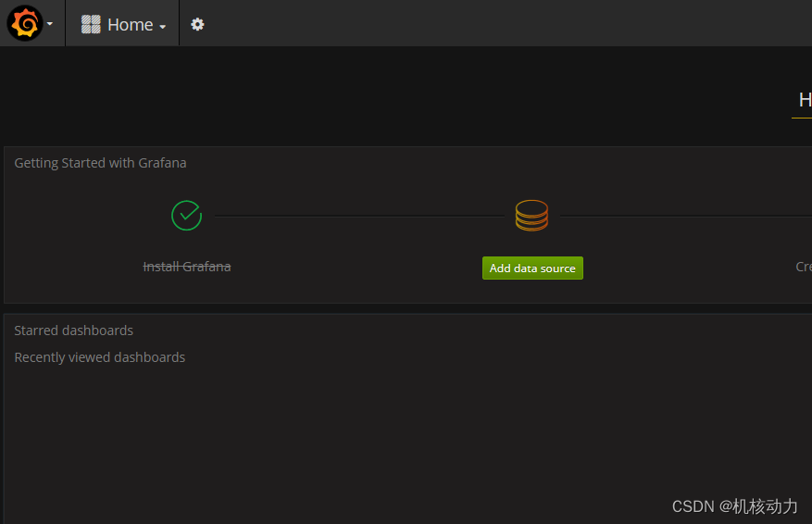Expand the dropdown caret beside Grafana logo
Image resolution: width=812 pixels, height=524 pixels.
[x=50, y=24]
